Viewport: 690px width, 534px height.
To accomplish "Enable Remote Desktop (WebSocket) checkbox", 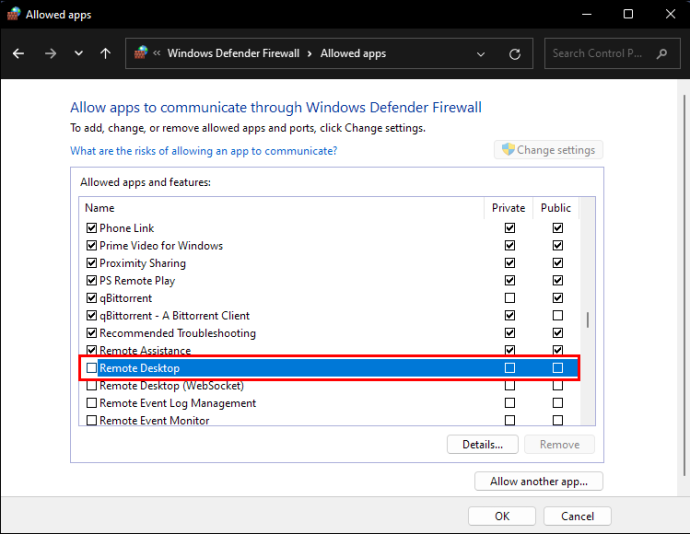I will (92, 386).
